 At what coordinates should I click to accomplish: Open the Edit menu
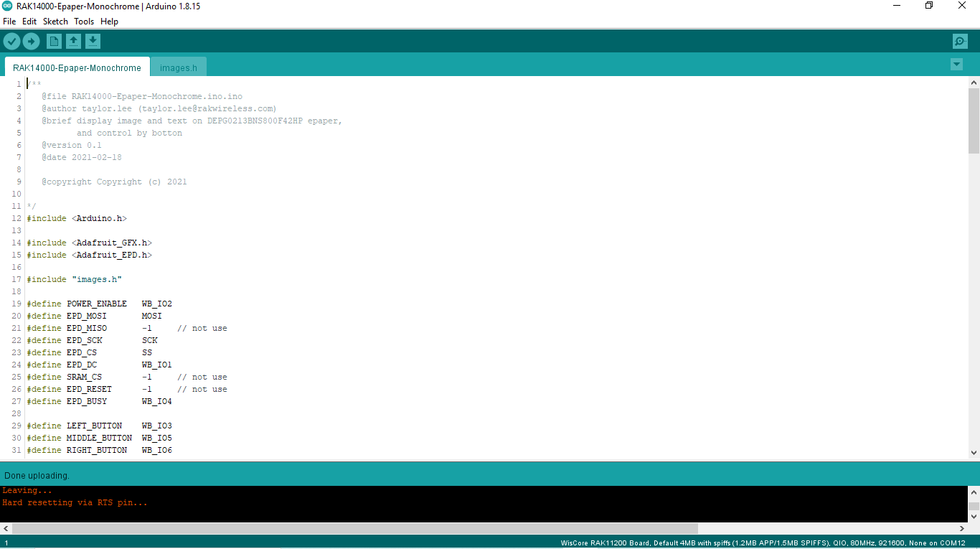point(29,22)
